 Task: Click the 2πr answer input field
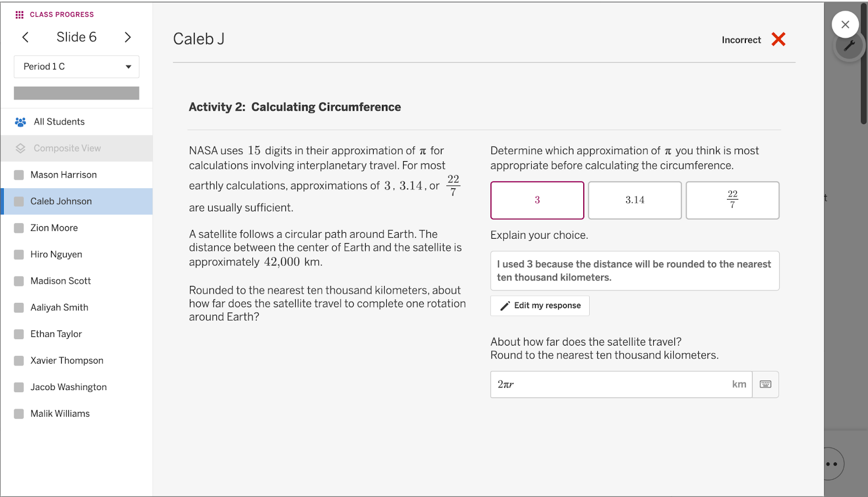[x=613, y=384]
